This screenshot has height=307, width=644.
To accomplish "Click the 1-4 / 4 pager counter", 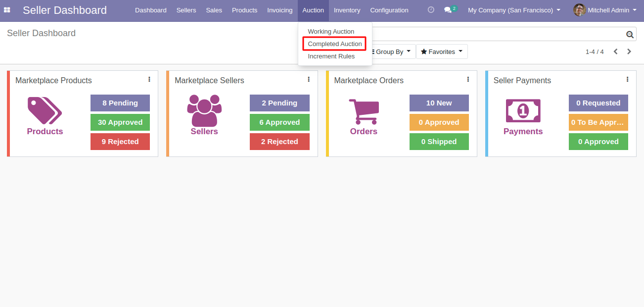I will point(595,51).
